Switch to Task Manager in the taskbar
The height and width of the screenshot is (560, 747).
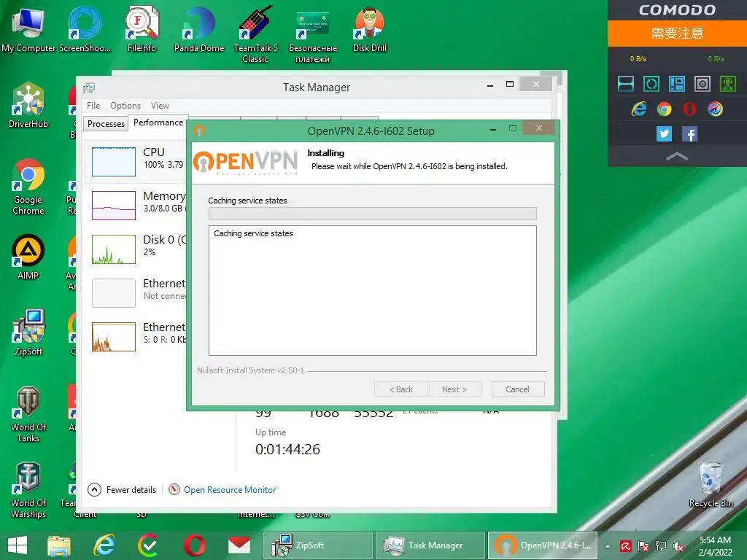pos(430,545)
